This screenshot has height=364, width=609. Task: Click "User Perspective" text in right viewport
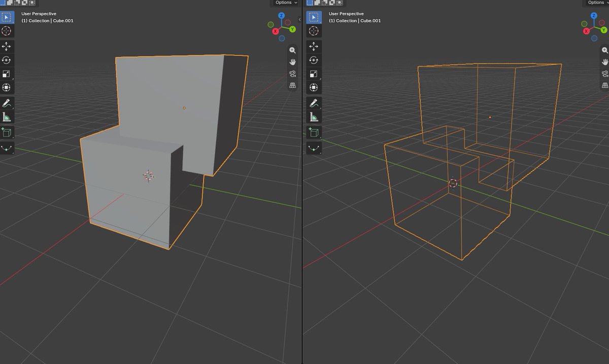347,14
